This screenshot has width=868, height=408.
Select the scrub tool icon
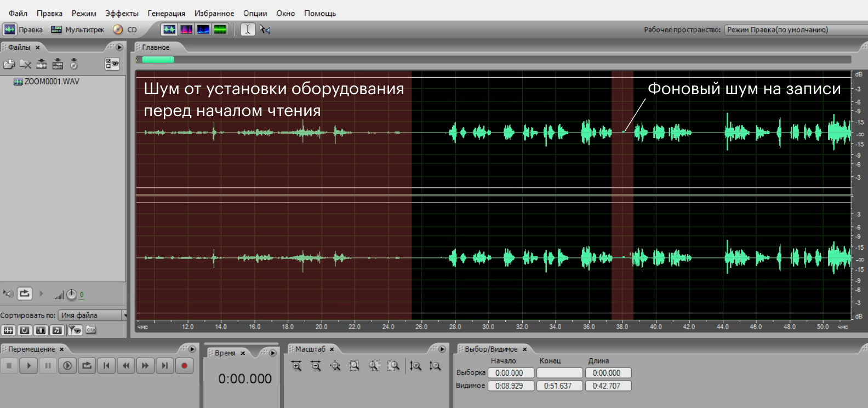[x=265, y=30]
